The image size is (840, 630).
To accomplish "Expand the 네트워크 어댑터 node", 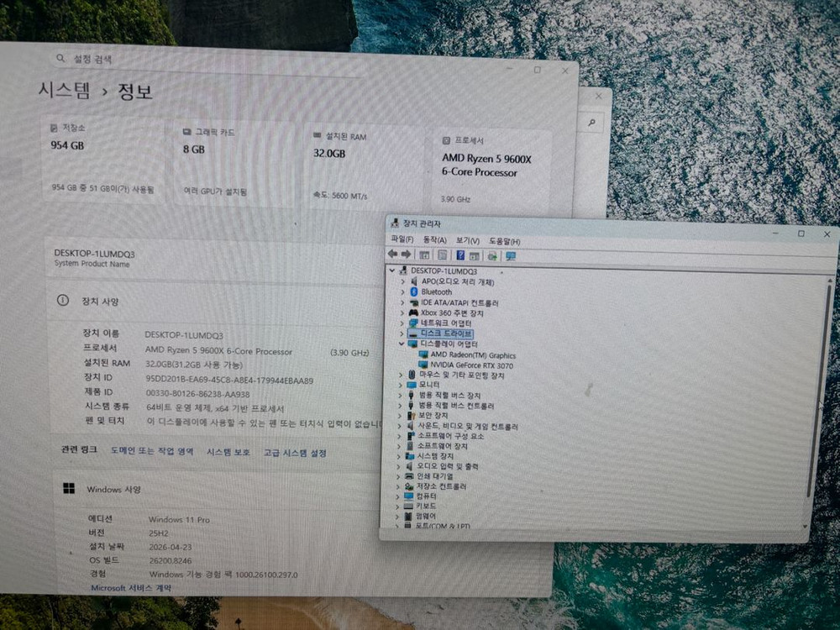I will pyautogui.click(x=402, y=323).
